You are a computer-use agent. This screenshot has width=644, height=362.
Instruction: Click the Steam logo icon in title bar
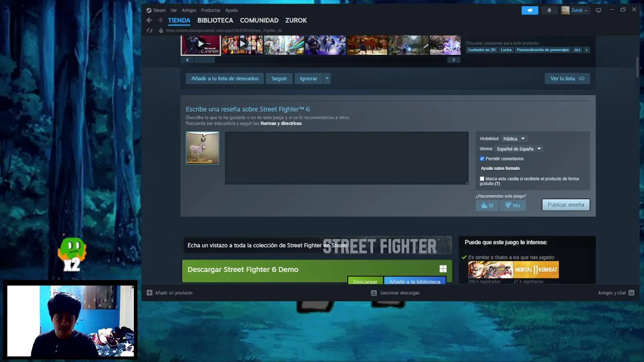(149, 10)
